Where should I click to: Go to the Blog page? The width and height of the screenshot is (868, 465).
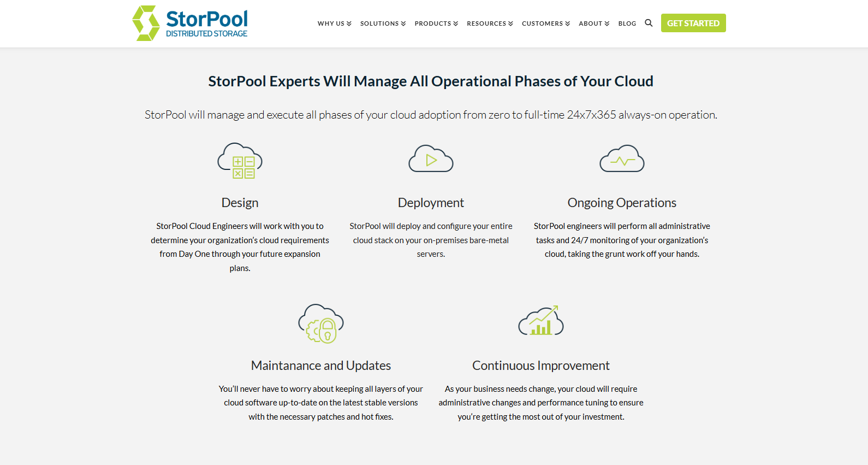(x=627, y=23)
